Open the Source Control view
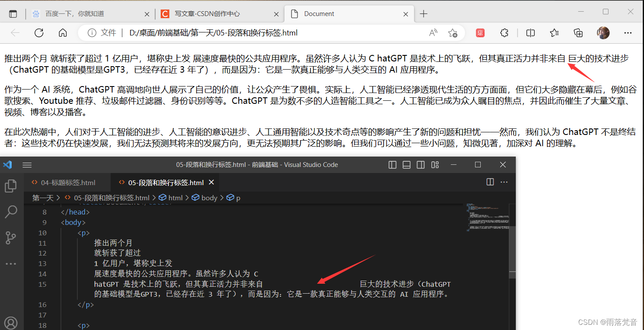The image size is (644, 330). 10,237
